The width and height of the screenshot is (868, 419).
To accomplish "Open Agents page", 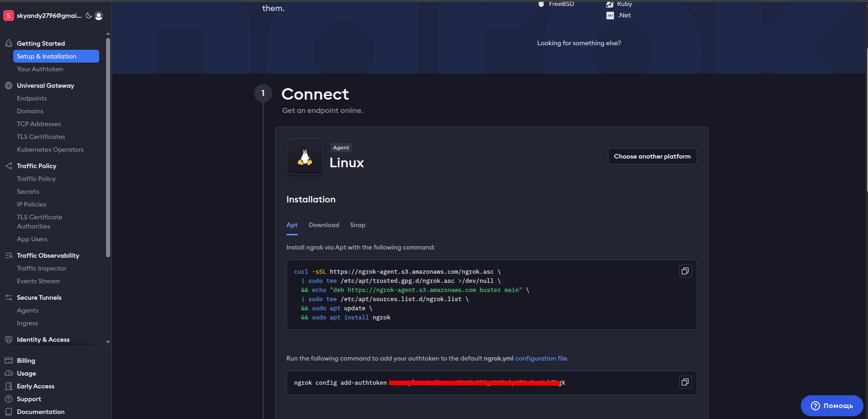I will click(x=27, y=310).
